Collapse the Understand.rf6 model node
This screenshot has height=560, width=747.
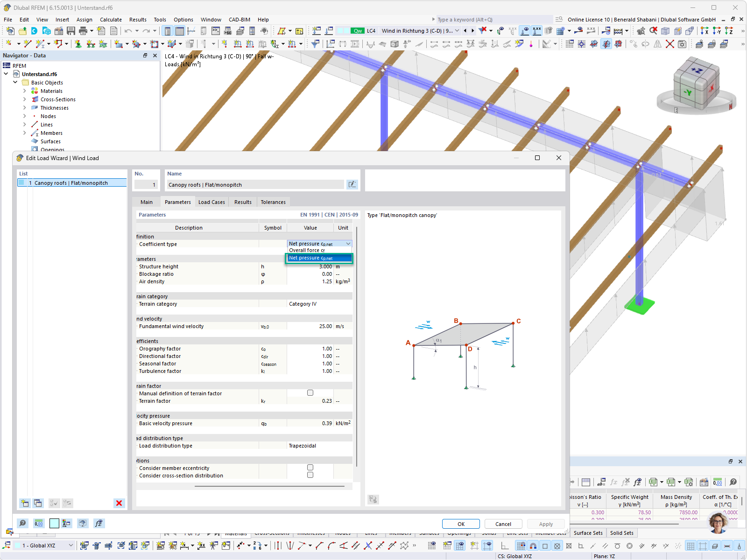[6, 74]
